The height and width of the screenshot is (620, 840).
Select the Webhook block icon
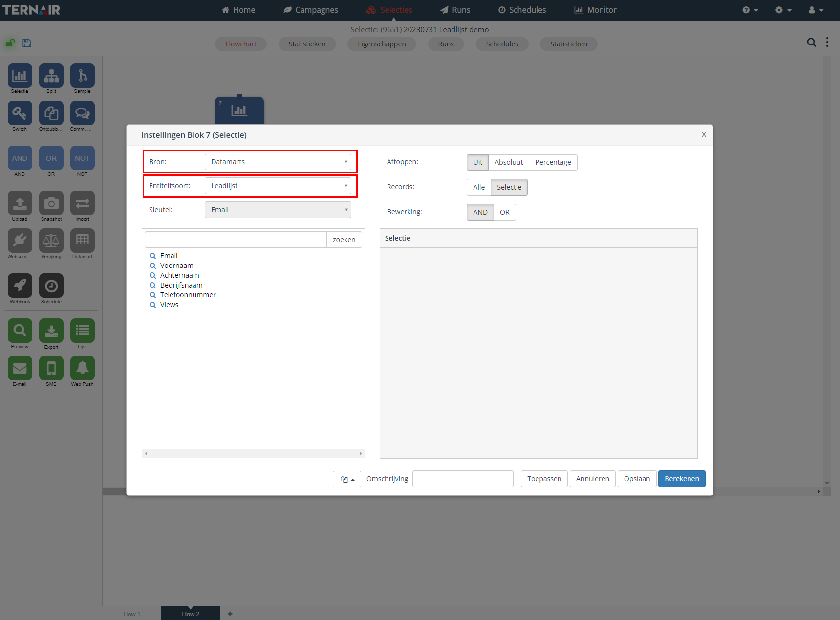20,286
